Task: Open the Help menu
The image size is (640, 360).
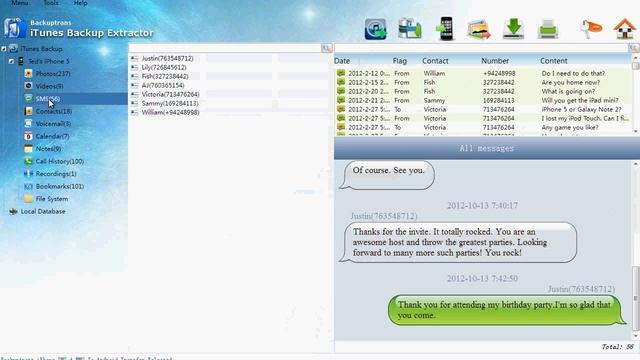Action: tap(80, 3)
